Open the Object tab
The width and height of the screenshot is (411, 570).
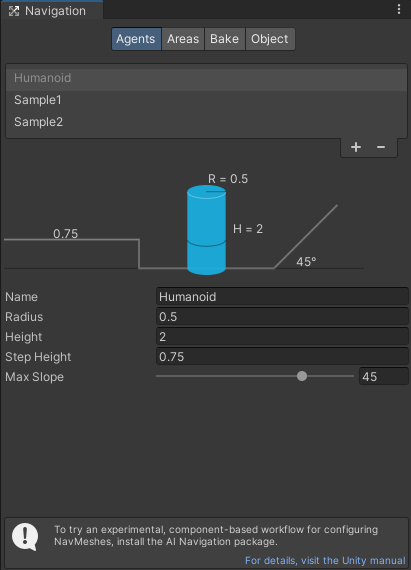coord(270,39)
